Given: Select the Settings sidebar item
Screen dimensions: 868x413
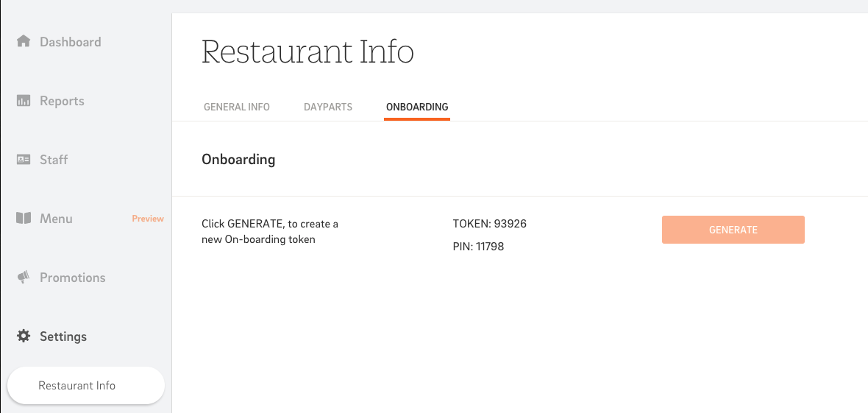Looking at the screenshot, I should (x=63, y=336).
